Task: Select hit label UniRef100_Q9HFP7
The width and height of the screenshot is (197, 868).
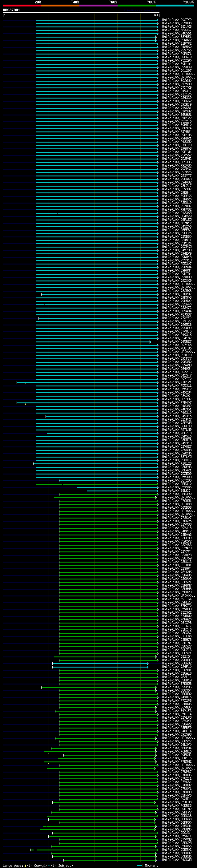Action: click(176, 812)
